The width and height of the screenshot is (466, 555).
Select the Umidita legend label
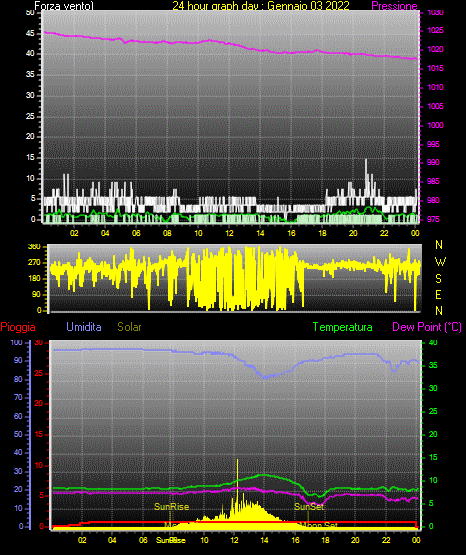pos(84,327)
